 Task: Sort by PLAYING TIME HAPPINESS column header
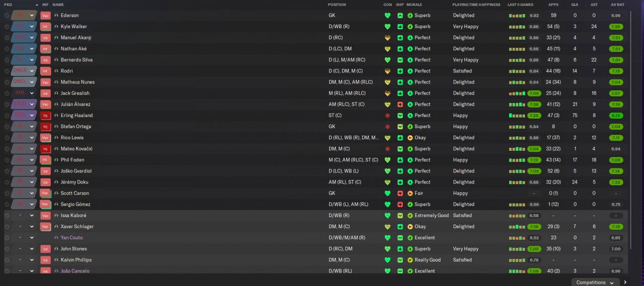point(476,5)
